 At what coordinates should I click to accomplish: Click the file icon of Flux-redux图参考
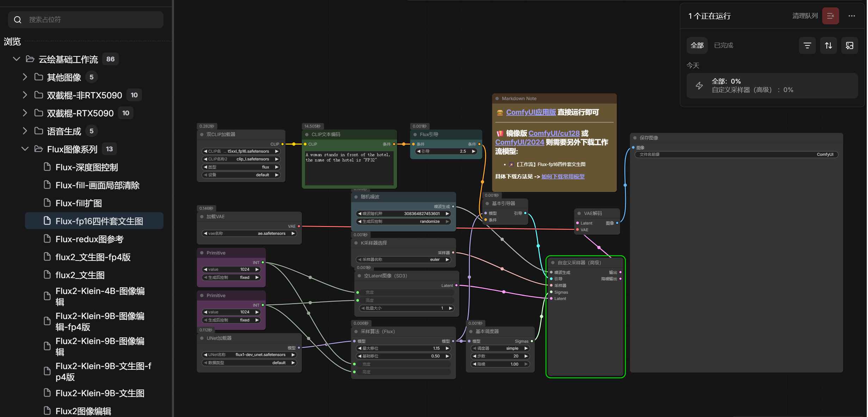tap(47, 239)
